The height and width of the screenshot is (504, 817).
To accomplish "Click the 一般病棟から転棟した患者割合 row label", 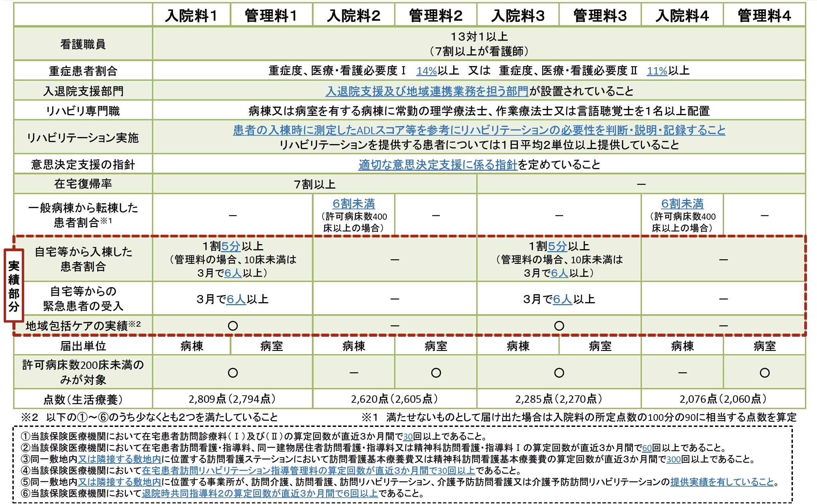I will pyautogui.click(x=83, y=215).
